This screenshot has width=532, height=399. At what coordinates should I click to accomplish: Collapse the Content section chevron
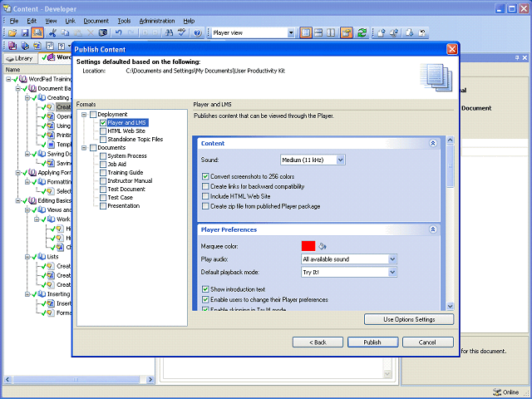tap(433, 143)
